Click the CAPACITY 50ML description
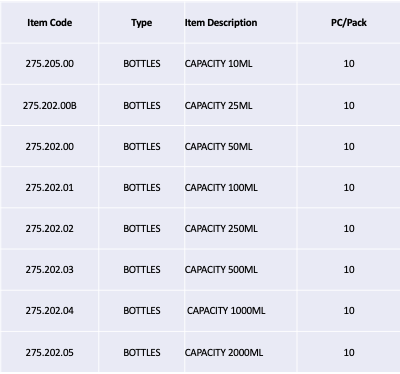 point(218,147)
